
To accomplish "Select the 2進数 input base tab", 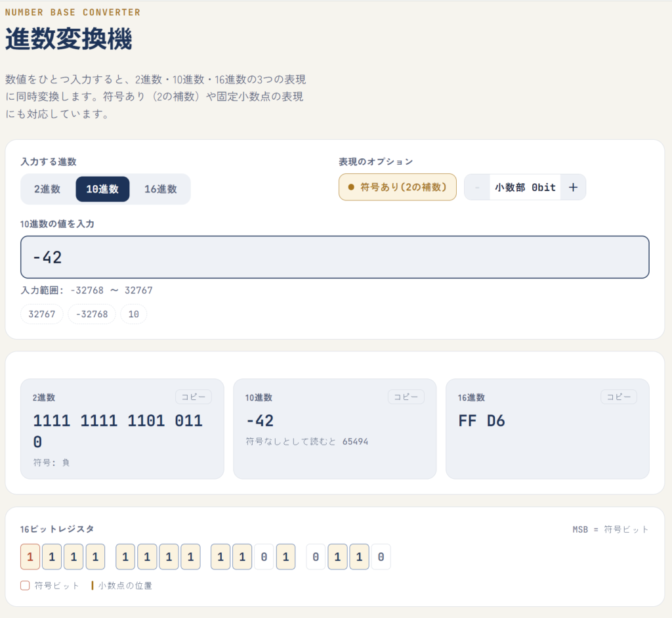I will 47,189.
